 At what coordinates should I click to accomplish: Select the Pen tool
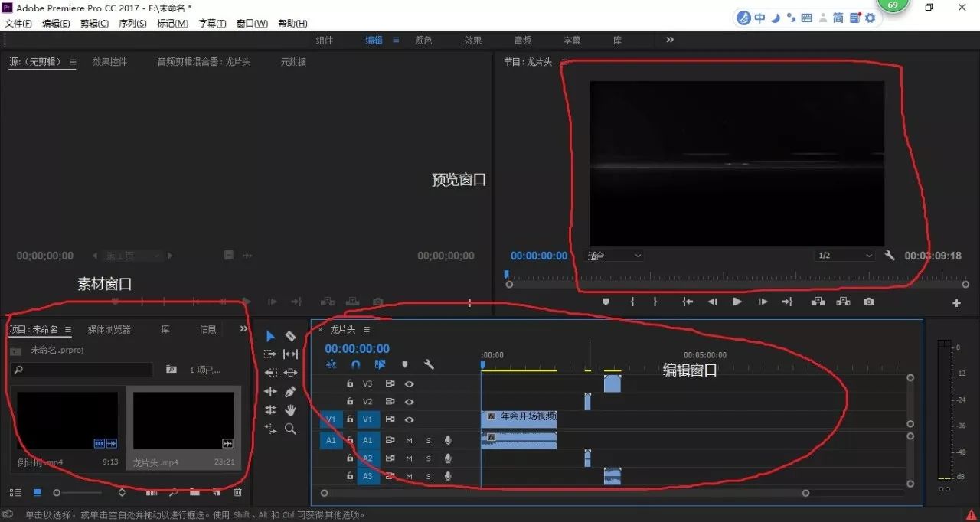[x=290, y=391]
